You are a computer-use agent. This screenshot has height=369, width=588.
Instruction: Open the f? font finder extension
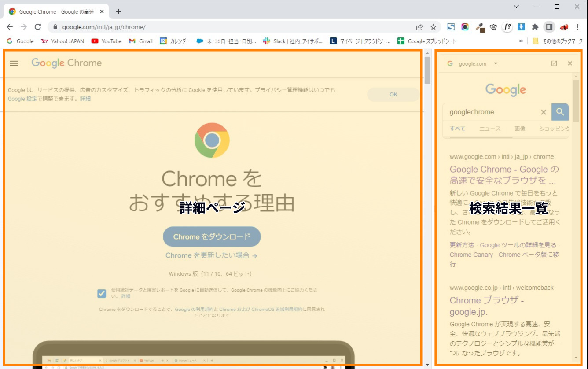point(507,27)
